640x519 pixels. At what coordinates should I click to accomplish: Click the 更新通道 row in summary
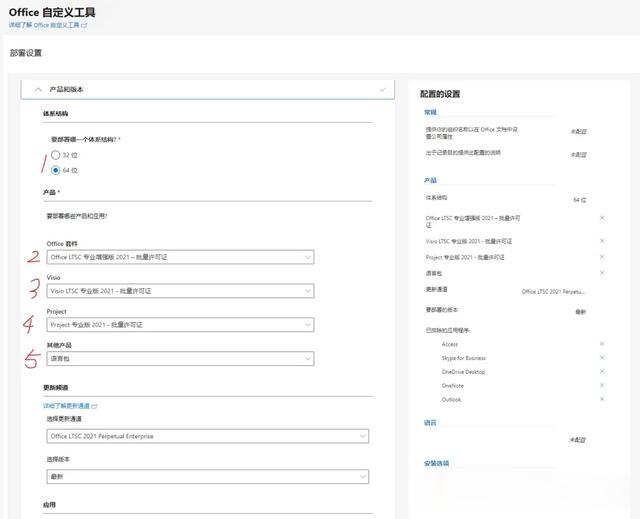[436, 289]
